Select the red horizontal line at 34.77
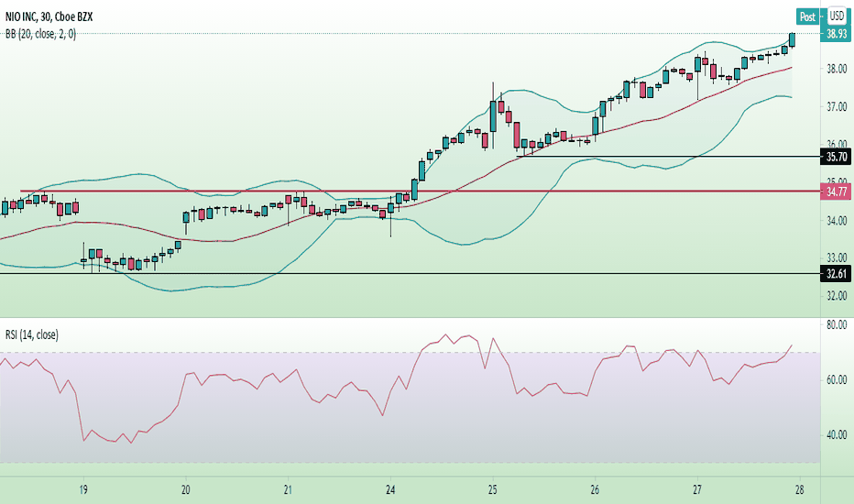The width and height of the screenshot is (854, 504). coord(420,192)
